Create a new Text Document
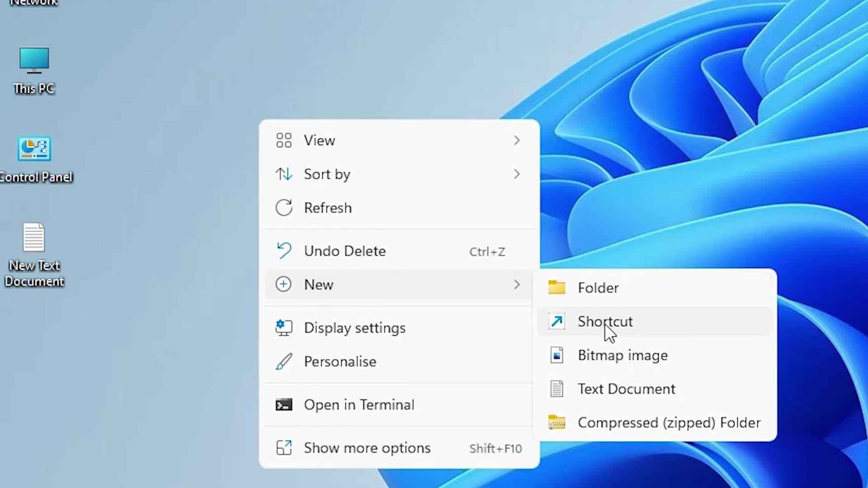Screen dimensions: 868x488 point(626,389)
